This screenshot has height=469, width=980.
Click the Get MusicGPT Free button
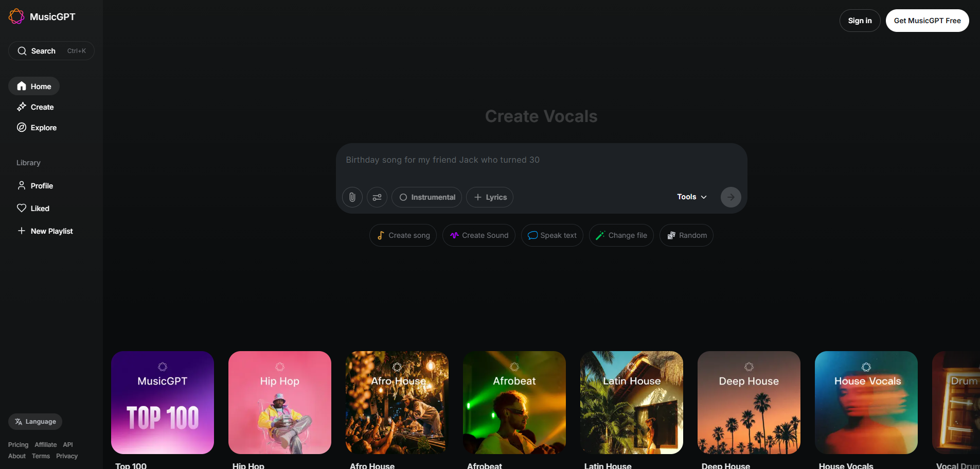[x=927, y=21]
